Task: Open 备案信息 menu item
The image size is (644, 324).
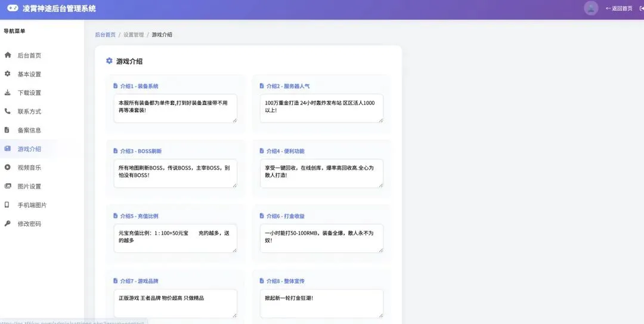Action: [29, 130]
